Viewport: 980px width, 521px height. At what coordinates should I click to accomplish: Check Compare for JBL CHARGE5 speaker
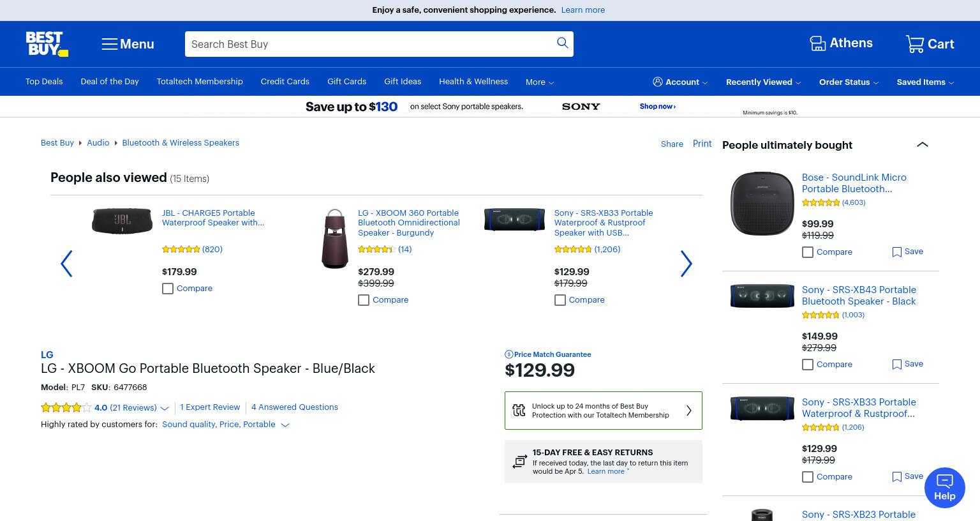(x=168, y=289)
